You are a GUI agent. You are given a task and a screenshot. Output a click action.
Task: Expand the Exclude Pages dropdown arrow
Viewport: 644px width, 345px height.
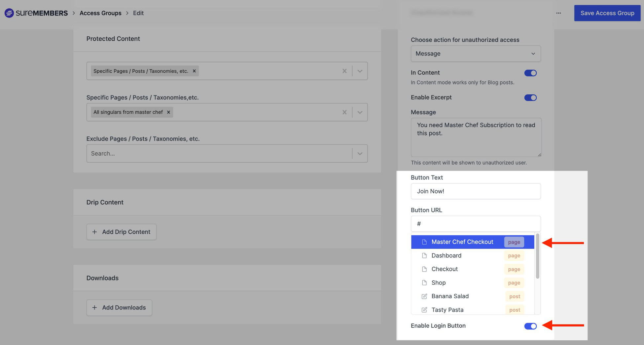click(360, 153)
